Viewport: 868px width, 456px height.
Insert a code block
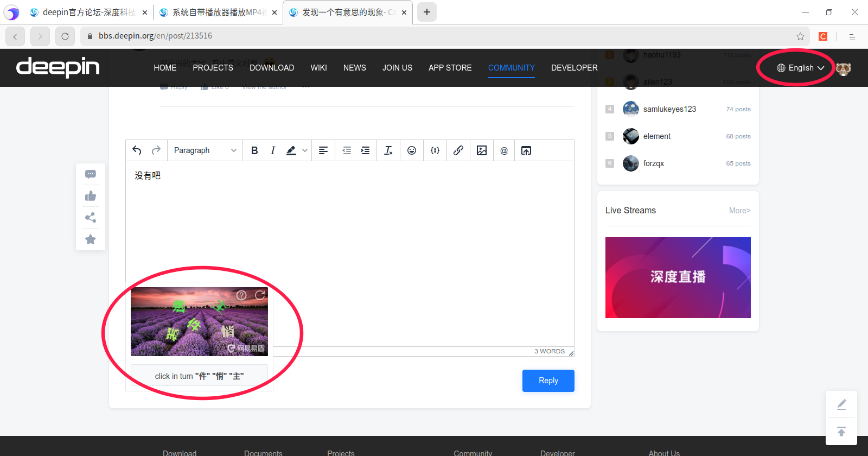435,150
